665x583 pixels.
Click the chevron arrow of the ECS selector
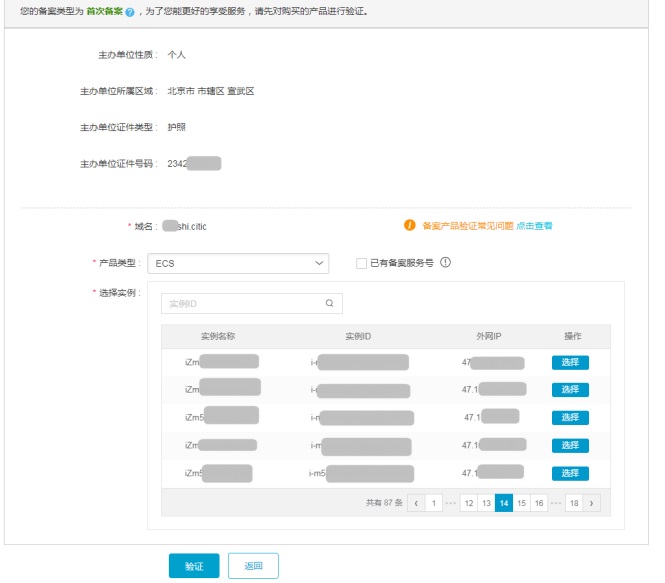tap(319, 263)
